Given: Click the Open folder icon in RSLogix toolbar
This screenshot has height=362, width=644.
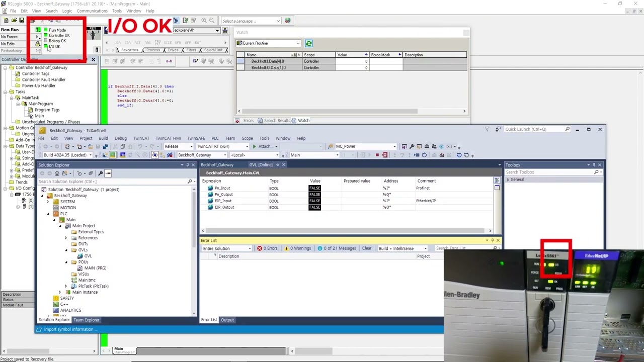Looking at the screenshot, I should tap(14, 21).
